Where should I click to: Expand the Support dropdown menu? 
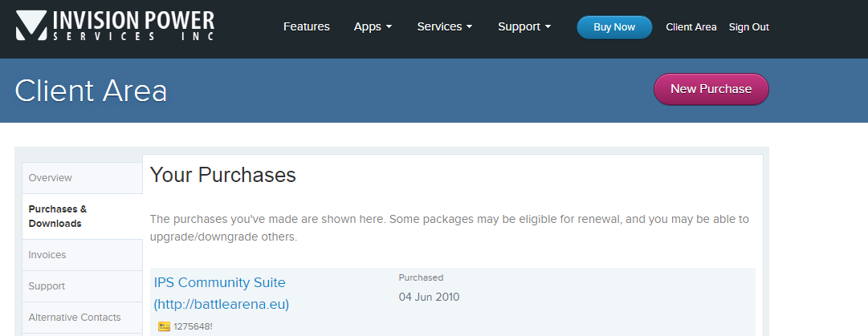pyautogui.click(x=524, y=26)
